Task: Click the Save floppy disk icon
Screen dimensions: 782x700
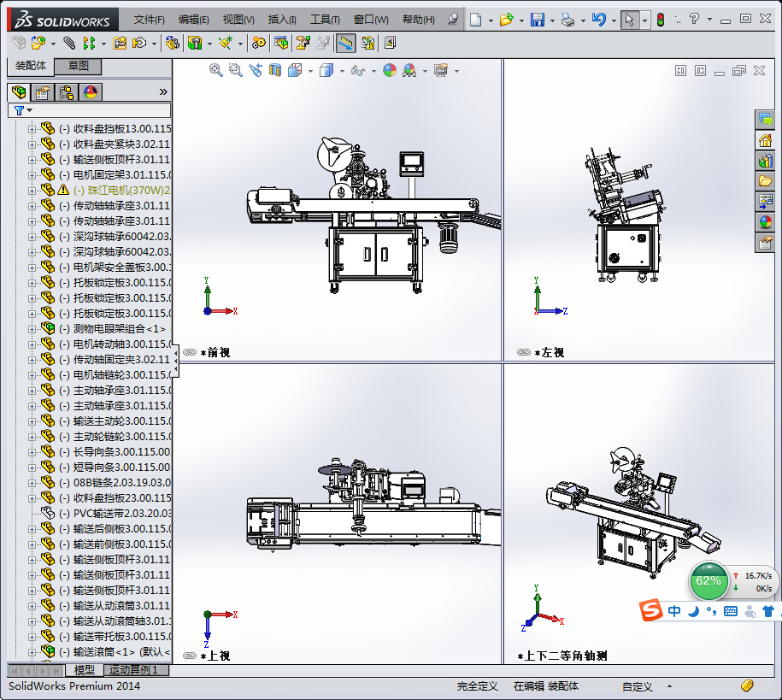Action: 537,20
